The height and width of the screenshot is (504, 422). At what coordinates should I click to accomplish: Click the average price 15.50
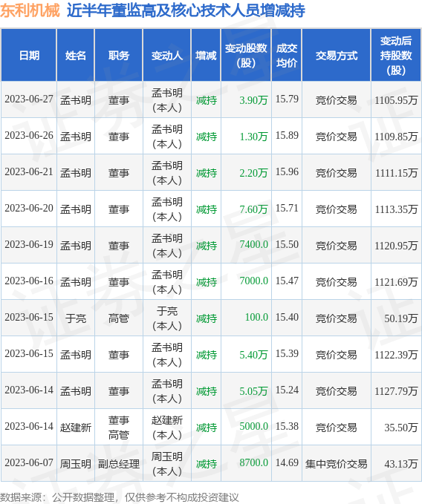coord(287,245)
